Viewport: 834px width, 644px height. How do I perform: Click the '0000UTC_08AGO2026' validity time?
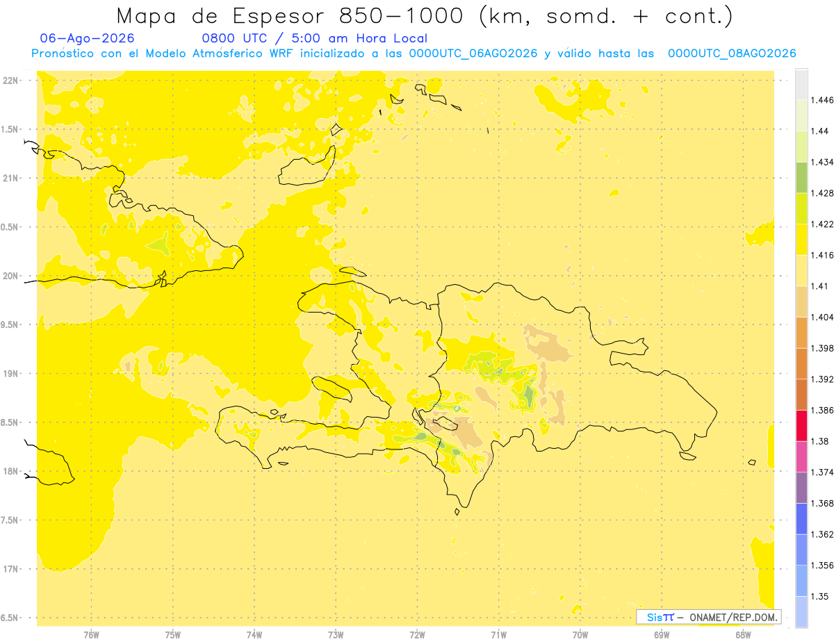(x=732, y=53)
